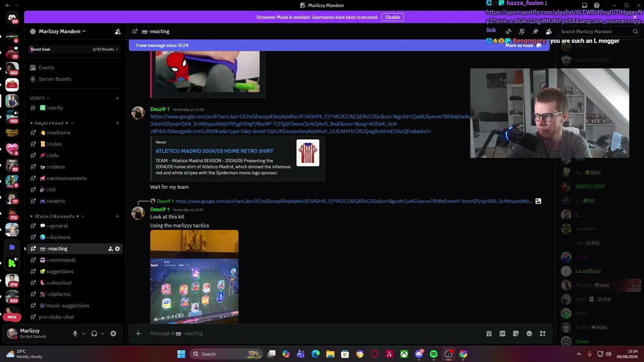Open the sticker picker
644x362 pixels.
click(x=516, y=333)
